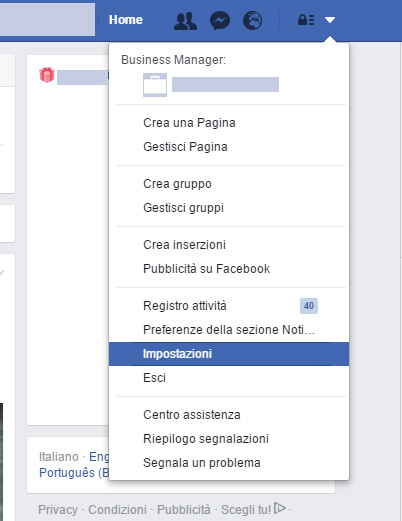Collapse the account dropdown arrow

pos(330,20)
